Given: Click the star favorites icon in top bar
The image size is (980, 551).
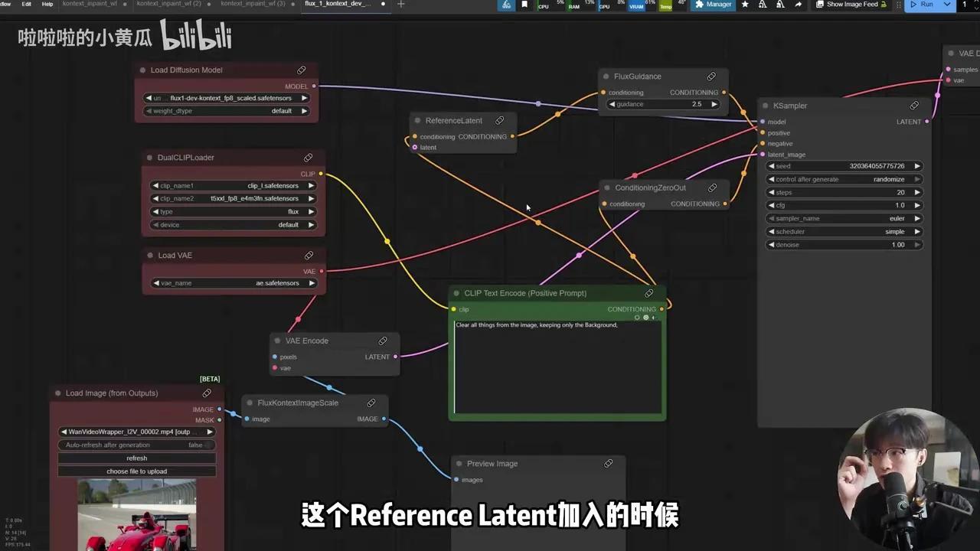Looking at the screenshot, I should pyautogui.click(x=743, y=5).
